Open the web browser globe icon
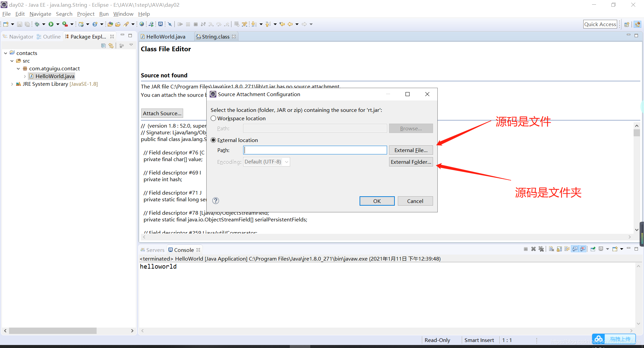This screenshot has height=348, width=644. [142, 24]
